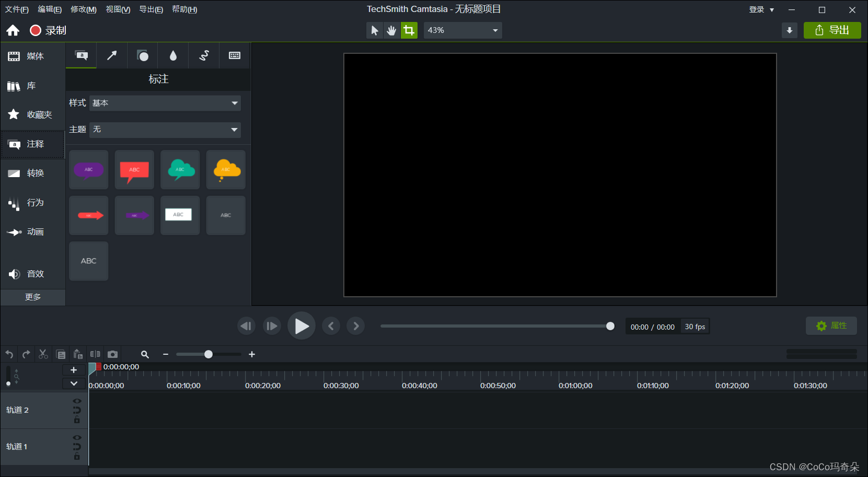Open the 转换 transitions panel
Screen dimensions: 868x477
tap(32, 173)
